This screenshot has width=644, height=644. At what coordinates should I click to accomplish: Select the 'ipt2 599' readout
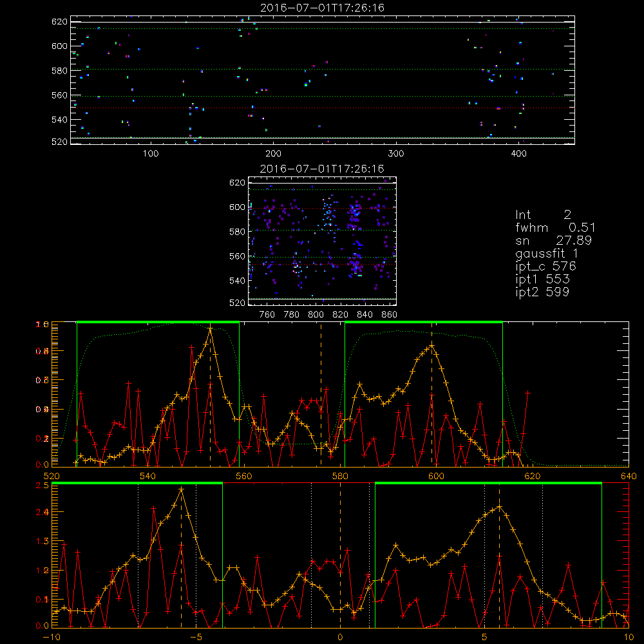pyautogui.click(x=542, y=292)
